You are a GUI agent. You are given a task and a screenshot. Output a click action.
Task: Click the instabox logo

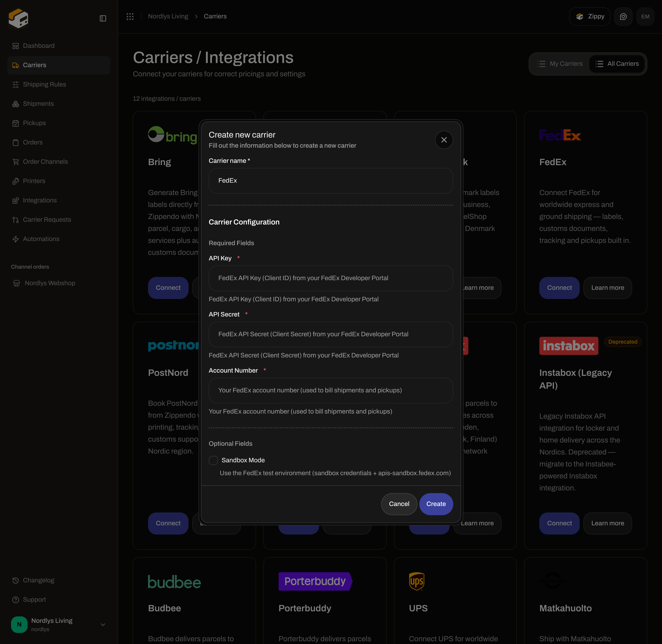569,346
